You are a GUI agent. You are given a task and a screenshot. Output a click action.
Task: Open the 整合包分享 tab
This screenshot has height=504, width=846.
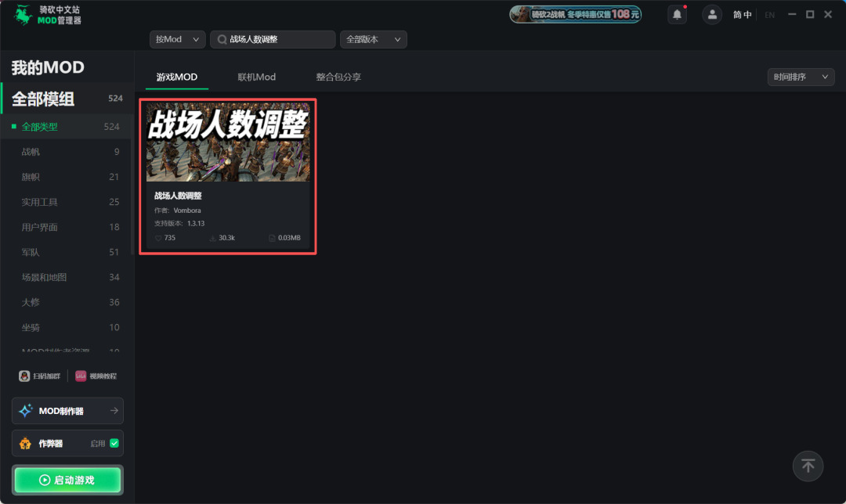338,77
